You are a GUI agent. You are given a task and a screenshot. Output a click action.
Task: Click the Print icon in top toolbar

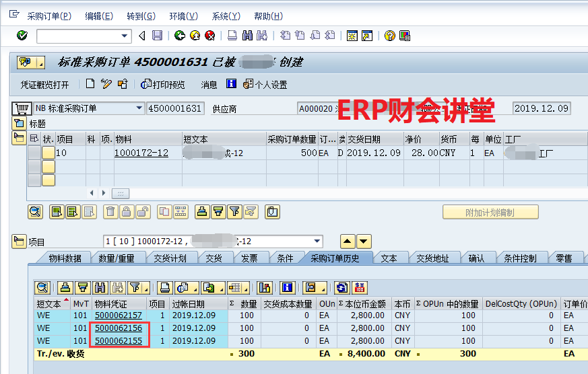tap(232, 36)
